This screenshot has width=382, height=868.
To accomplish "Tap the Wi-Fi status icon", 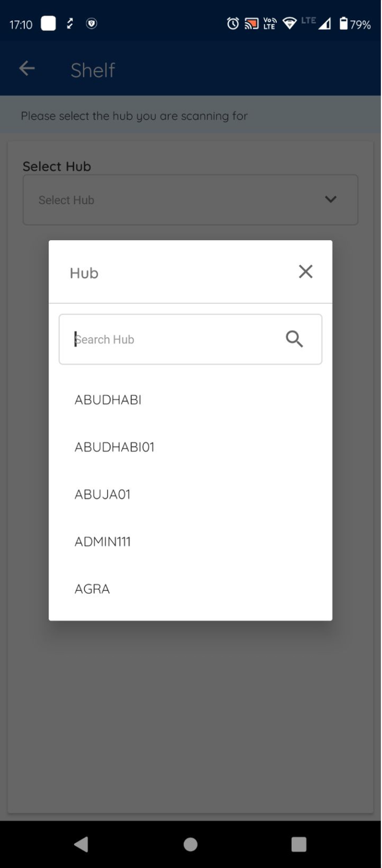I will pyautogui.click(x=290, y=24).
